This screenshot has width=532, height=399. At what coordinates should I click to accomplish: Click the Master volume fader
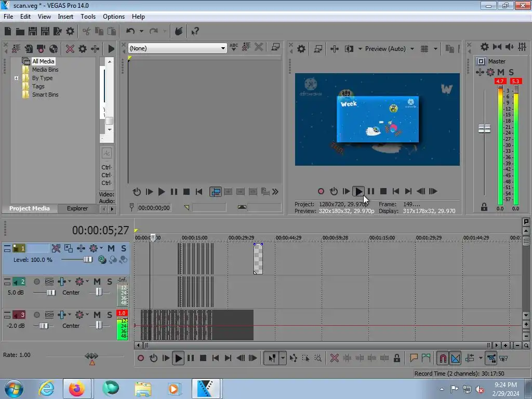[484, 129]
